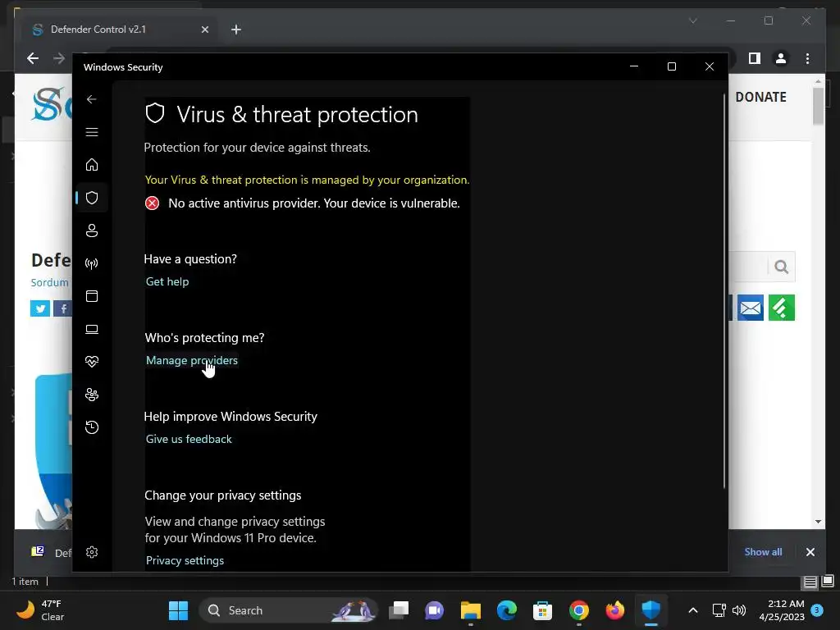
Task: Click Show all downloads
Action: tap(763, 552)
